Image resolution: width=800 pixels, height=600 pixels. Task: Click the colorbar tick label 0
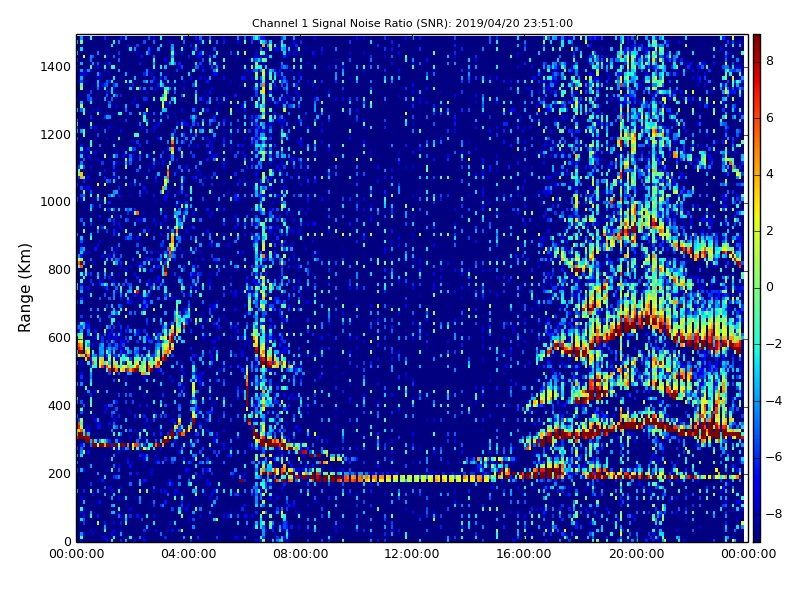770,287
